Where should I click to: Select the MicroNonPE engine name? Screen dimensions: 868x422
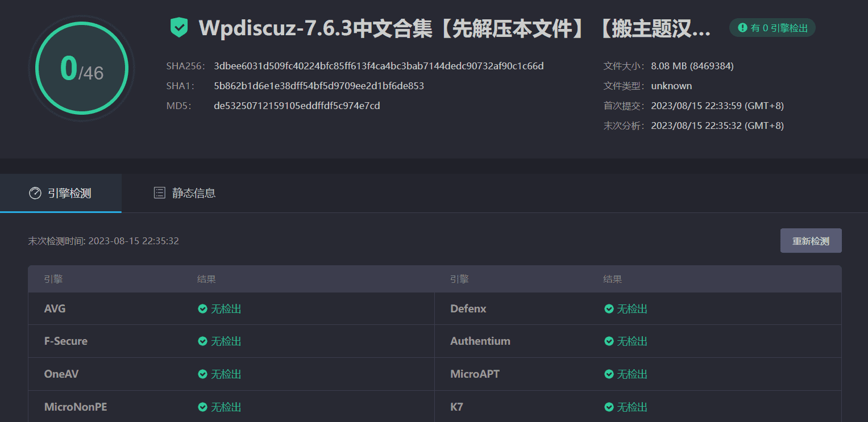tap(76, 407)
